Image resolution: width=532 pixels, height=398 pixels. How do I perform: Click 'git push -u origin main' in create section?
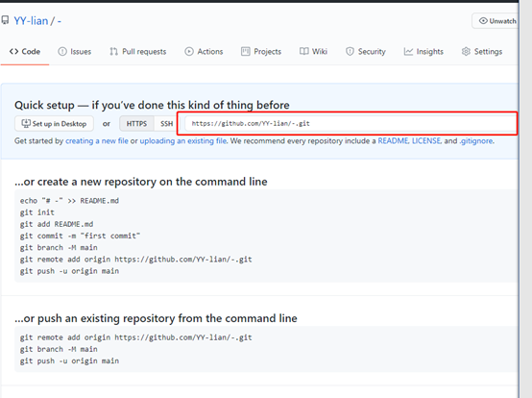69,271
